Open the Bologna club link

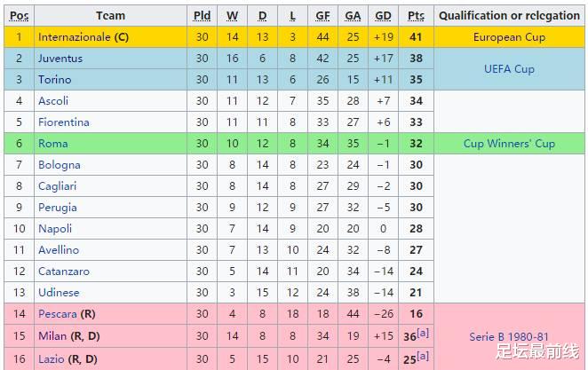pyautogui.click(x=60, y=165)
